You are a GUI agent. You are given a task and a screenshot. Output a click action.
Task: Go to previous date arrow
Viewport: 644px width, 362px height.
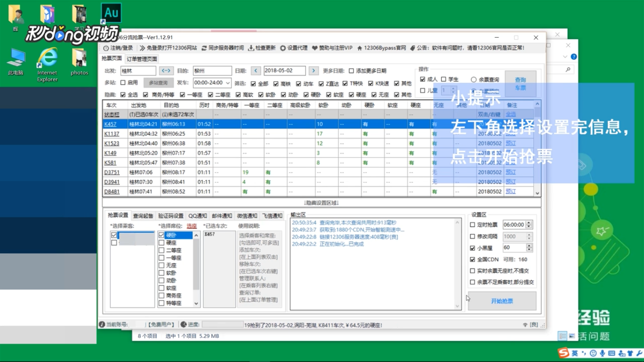[x=256, y=71]
